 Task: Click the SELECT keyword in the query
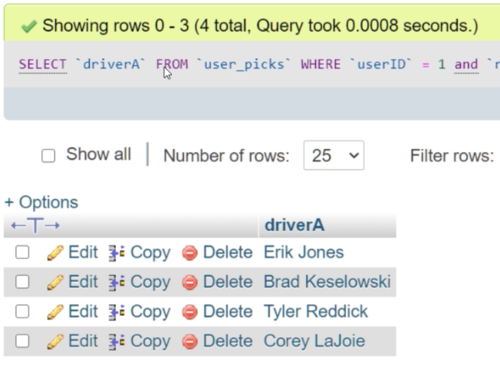coord(43,64)
